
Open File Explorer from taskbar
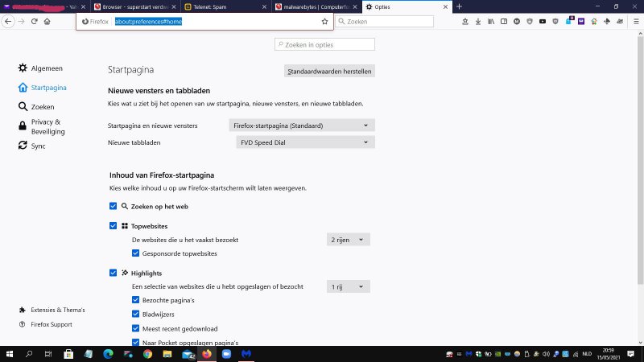(x=167, y=354)
